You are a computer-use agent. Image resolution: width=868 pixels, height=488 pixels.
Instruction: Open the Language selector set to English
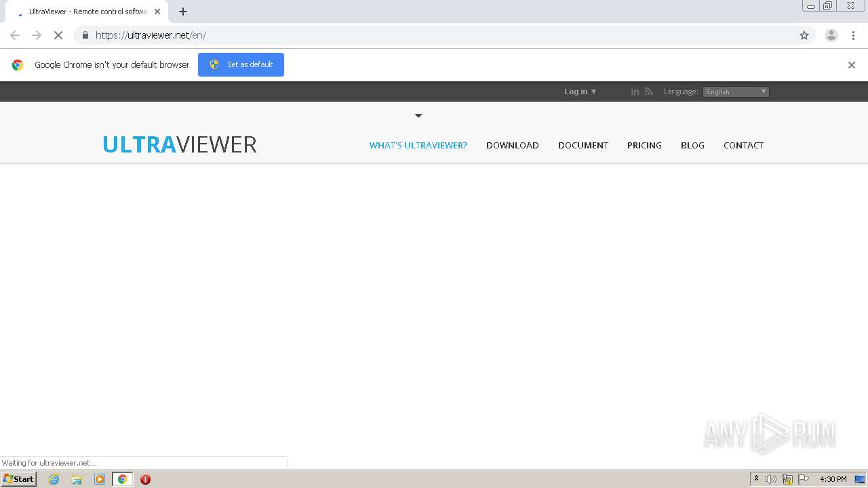point(736,91)
